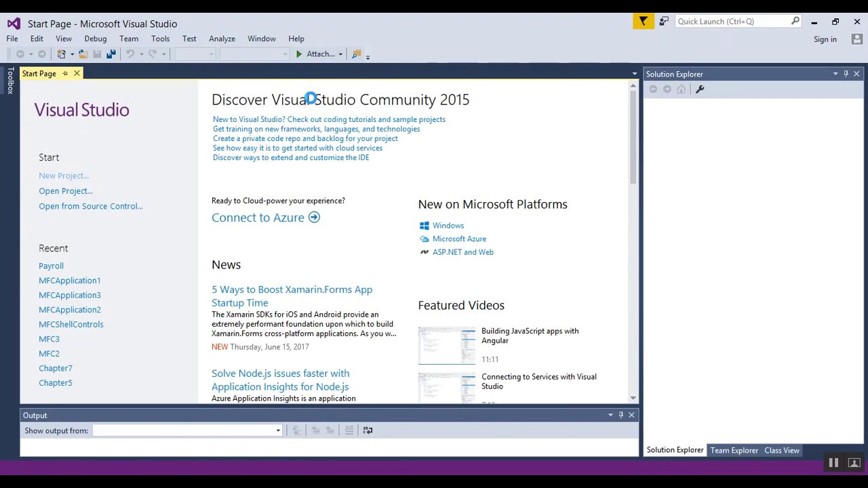Open the Solution Platforms combo box
This screenshot has width=868, height=488.
(x=254, y=54)
